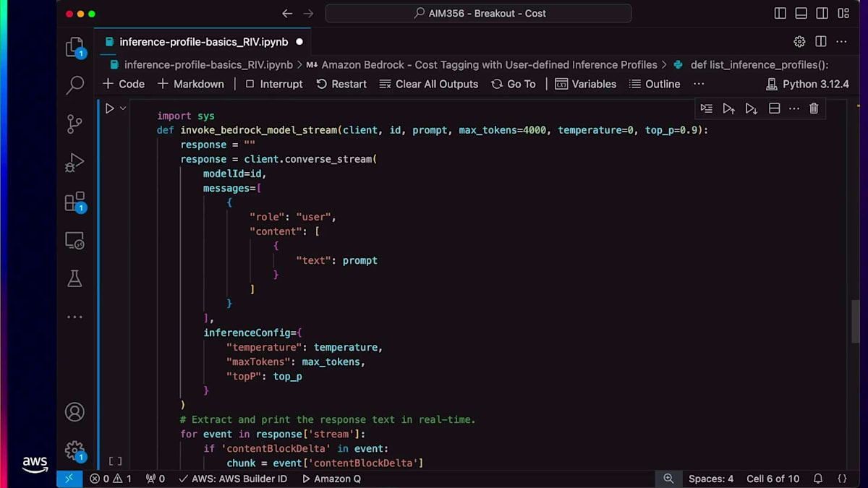Interrupt the kernel
868x488 pixels.
pyautogui.click(x=274, y=84)
